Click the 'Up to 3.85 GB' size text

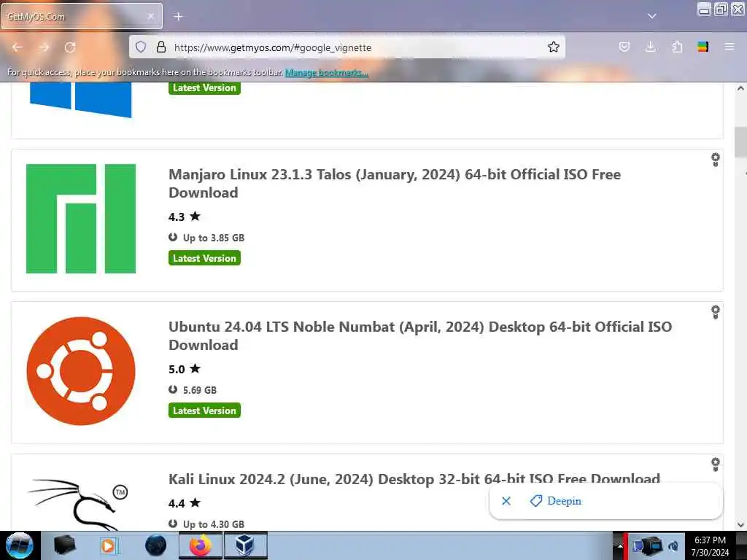[x=214, y=238]
